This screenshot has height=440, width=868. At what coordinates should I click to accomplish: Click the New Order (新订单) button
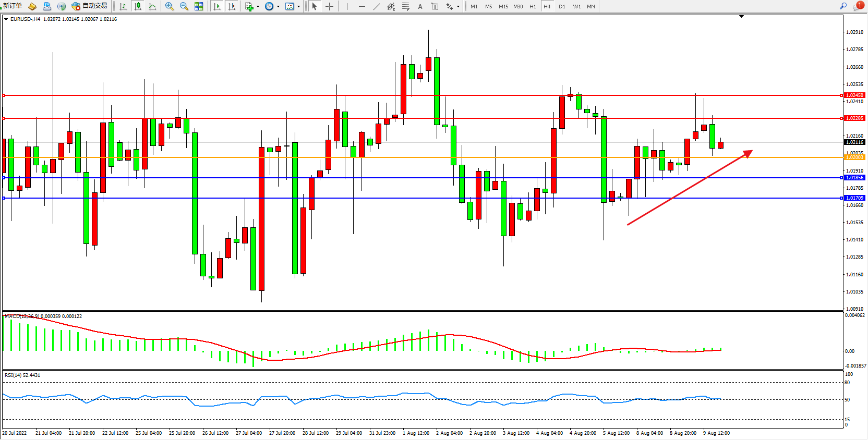click(x=13, y=6)
